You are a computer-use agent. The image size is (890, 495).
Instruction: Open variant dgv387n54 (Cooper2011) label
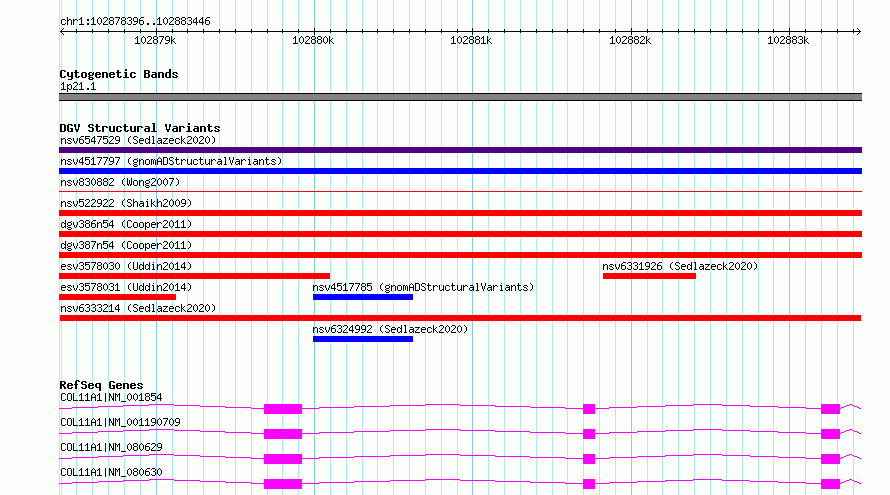point(126,245)
